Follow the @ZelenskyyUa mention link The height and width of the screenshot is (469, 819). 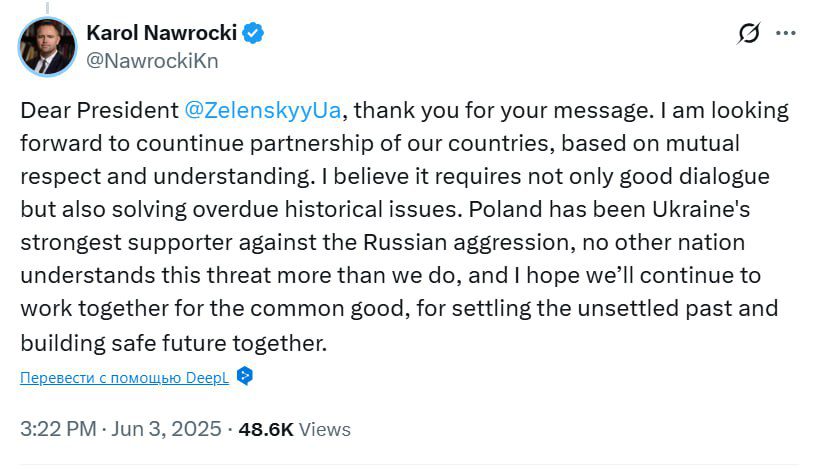click(267, 109)
